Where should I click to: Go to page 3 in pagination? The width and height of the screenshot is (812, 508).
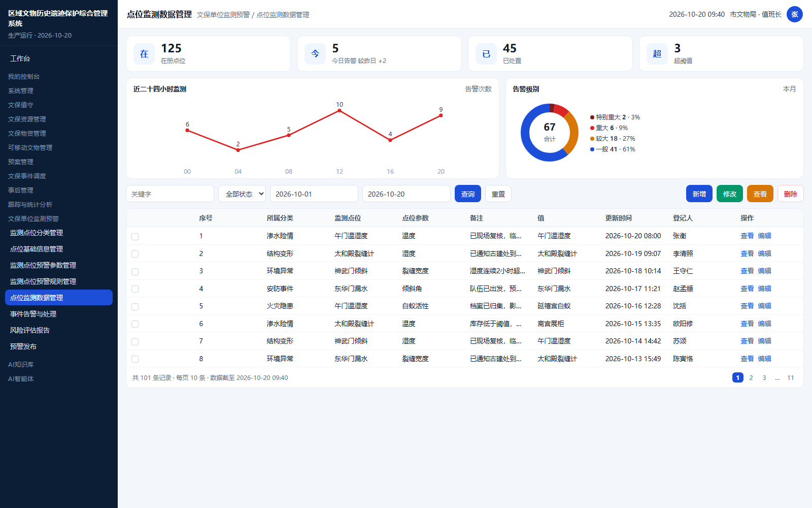pyautogui.click(x=764, y=377)
